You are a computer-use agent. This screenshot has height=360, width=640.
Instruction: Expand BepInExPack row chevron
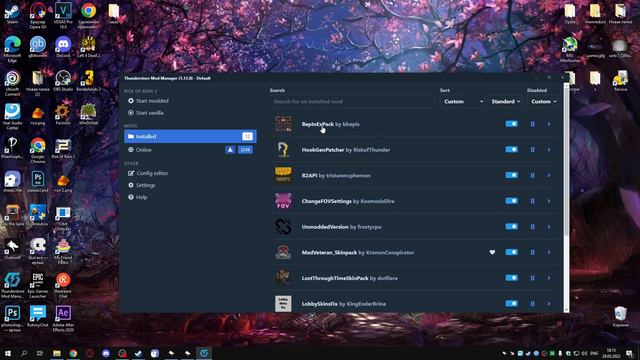pos(549,124)
